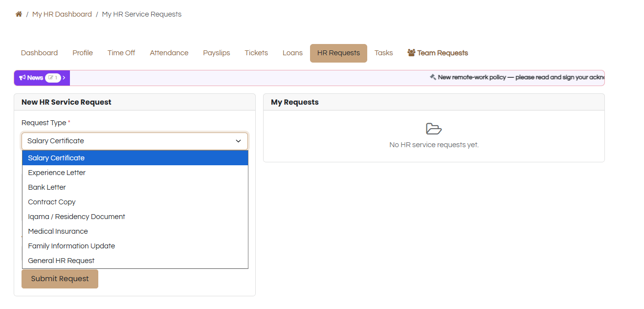Open My HR Service Requests breadcrumb
Screen dimensions: 644x309
point(142,14)
